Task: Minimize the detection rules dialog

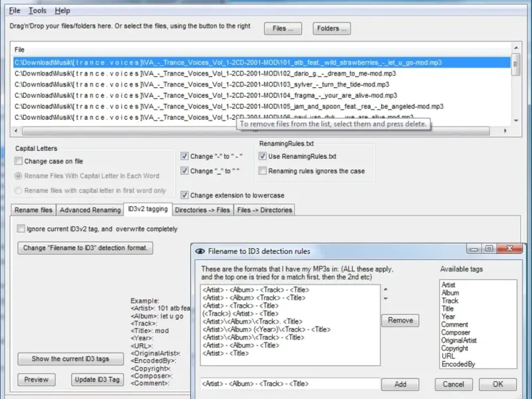Action: pyautogui.click(x=474, y=249)
